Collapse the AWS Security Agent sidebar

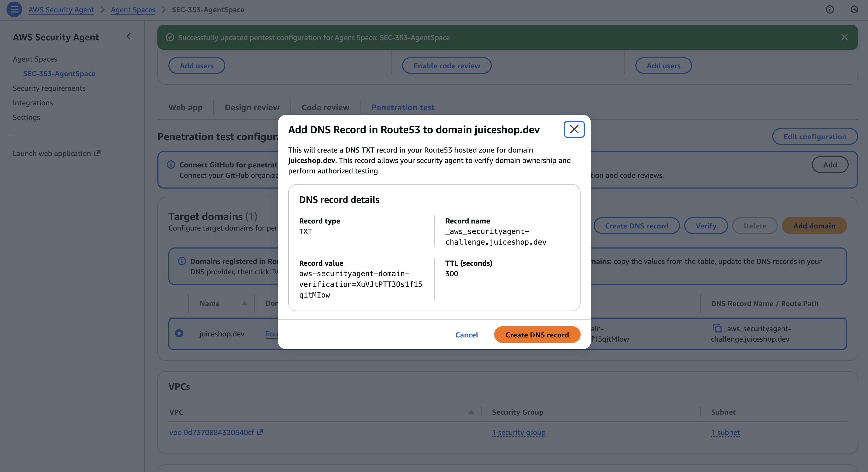click(128, 36)
